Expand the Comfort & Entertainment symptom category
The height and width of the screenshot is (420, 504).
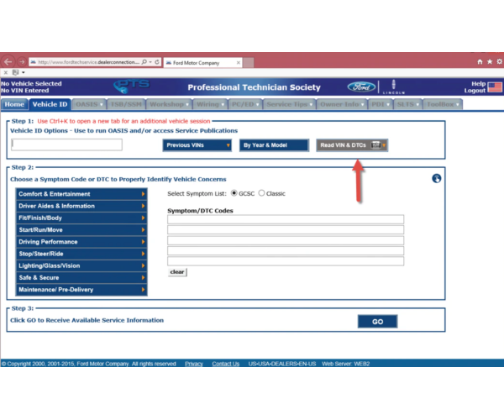click(x=81, y=193)
